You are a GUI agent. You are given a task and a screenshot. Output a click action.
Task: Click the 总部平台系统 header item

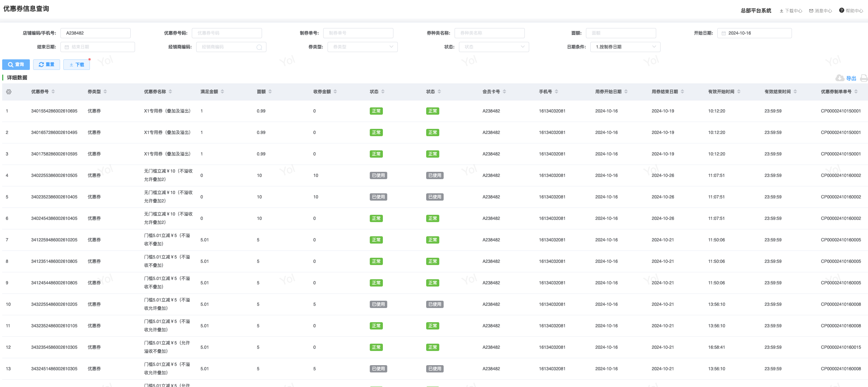(x=756, y=11)
